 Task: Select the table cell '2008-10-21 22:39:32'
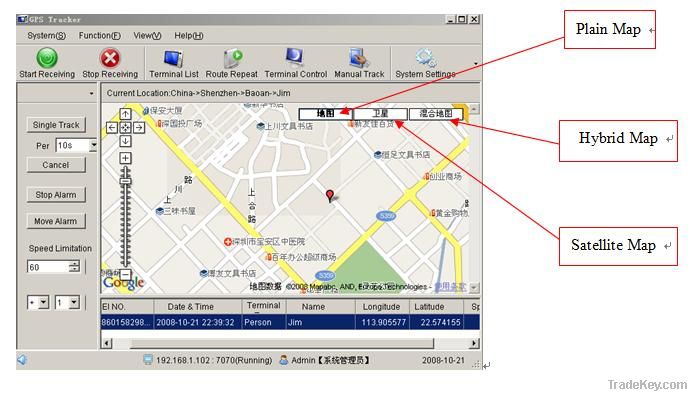pos(198,322)
